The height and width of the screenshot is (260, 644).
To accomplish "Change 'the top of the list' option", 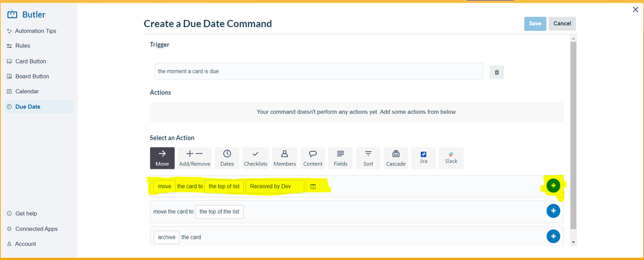I will click(x=219, y=212).
